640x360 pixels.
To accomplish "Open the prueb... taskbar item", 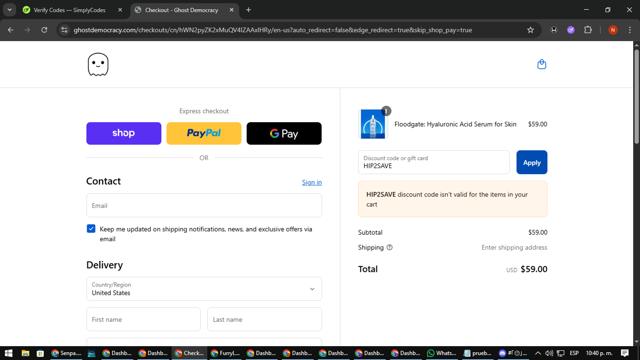I will click(478, 353).
